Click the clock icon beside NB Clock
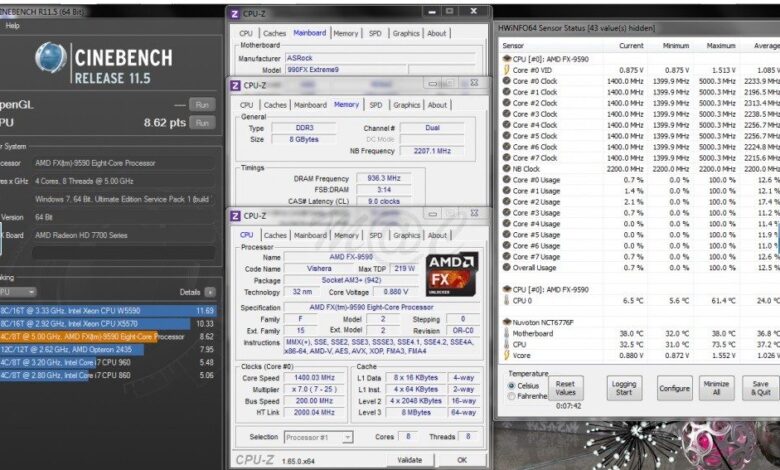Screen dimensions: 780x470 pos(507,168)
